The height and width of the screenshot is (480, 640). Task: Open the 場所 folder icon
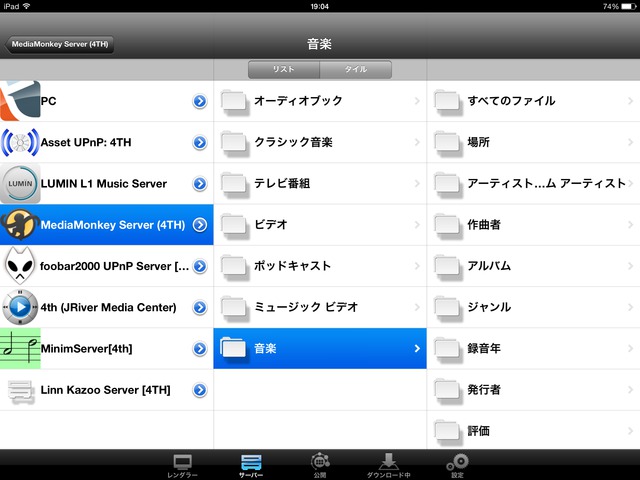[447, 143]
